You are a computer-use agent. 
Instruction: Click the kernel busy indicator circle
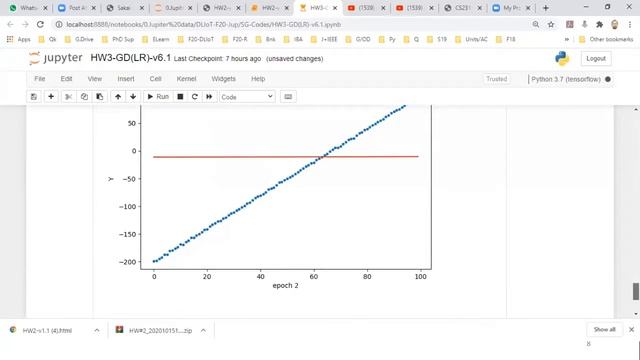(608, 79)
